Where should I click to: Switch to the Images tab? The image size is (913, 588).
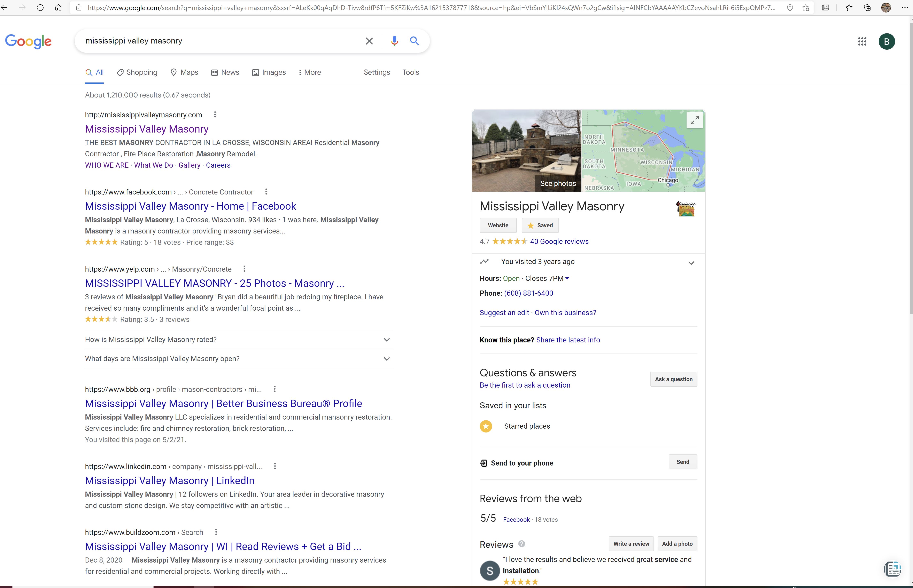pos(269,72)
